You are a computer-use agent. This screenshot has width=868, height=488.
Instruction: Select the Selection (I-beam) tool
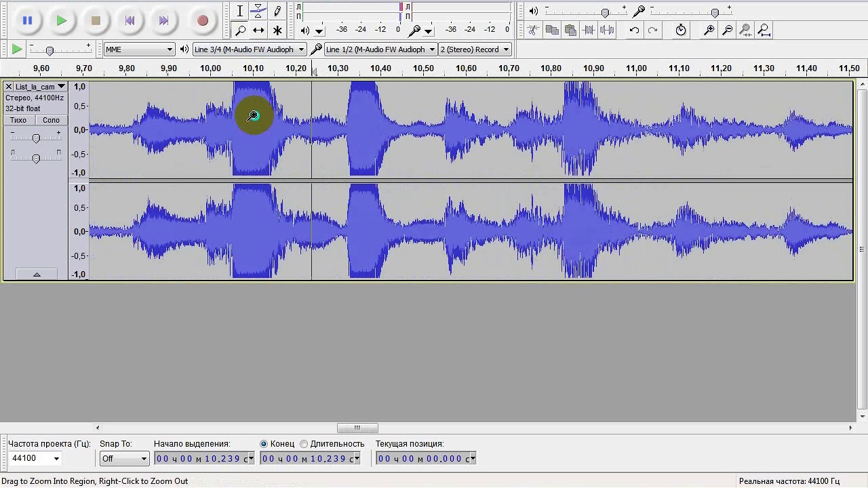[x=240, y=11]
